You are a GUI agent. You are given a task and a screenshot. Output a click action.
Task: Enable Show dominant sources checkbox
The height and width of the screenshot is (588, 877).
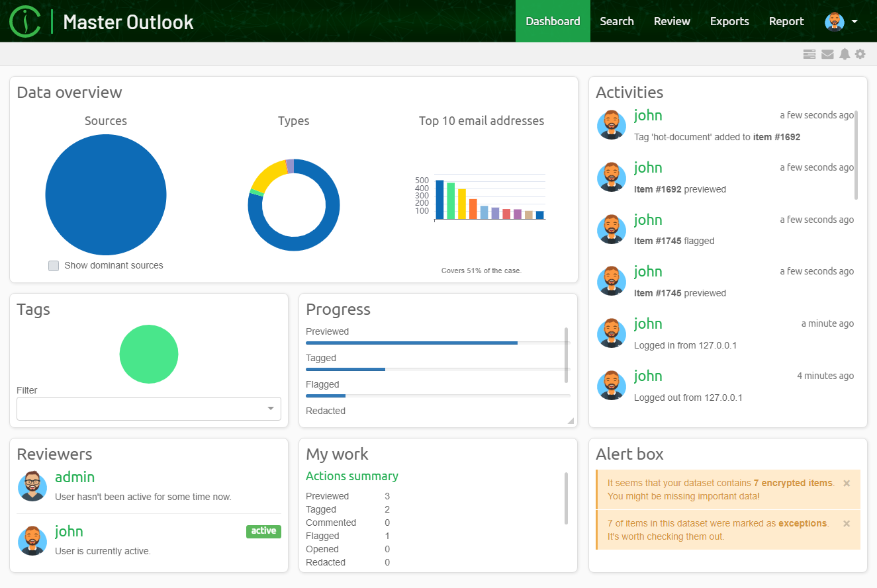click(54, 266)
